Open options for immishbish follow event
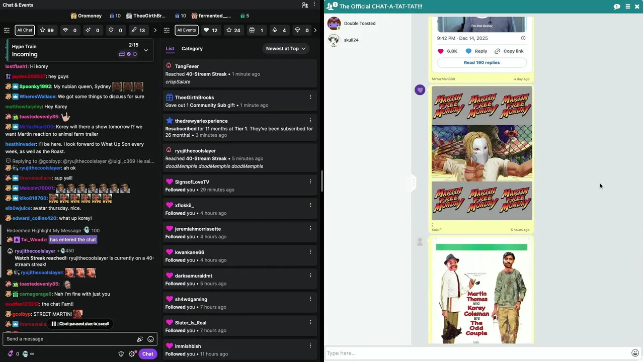644x362 pixels. (x=310, y=346)
